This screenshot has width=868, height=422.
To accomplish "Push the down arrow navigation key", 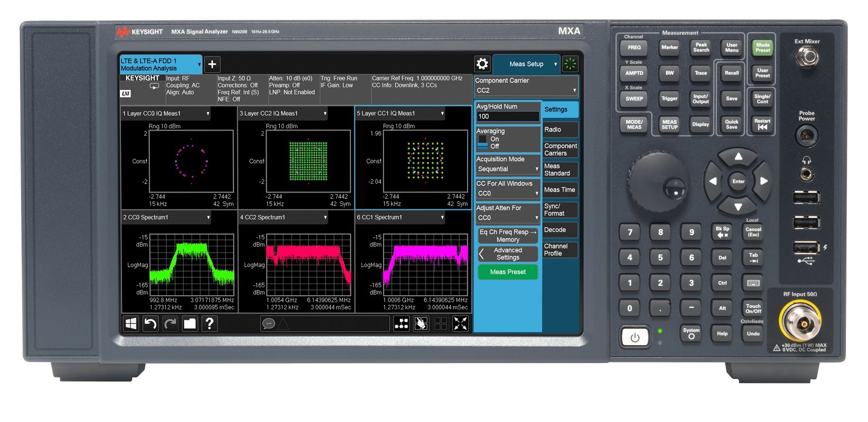I will 739,207.
